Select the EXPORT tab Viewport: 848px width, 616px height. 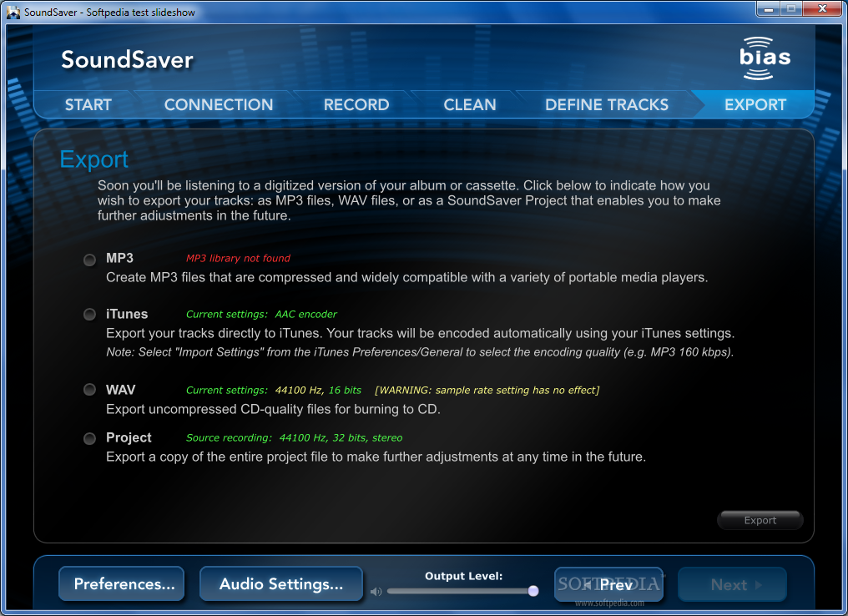tap(755, 104)
